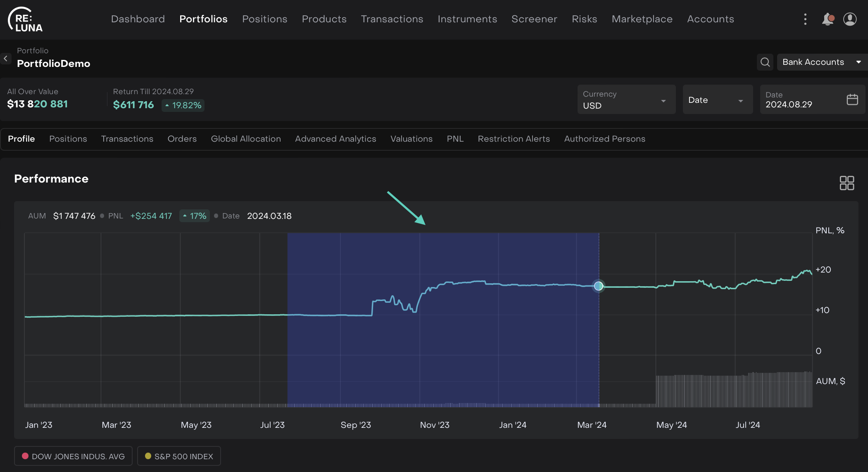Image resolution: width=868 pixels, height=472 pixels.
Task: Open the calendar date picker icon
Action: click(852, 100)
